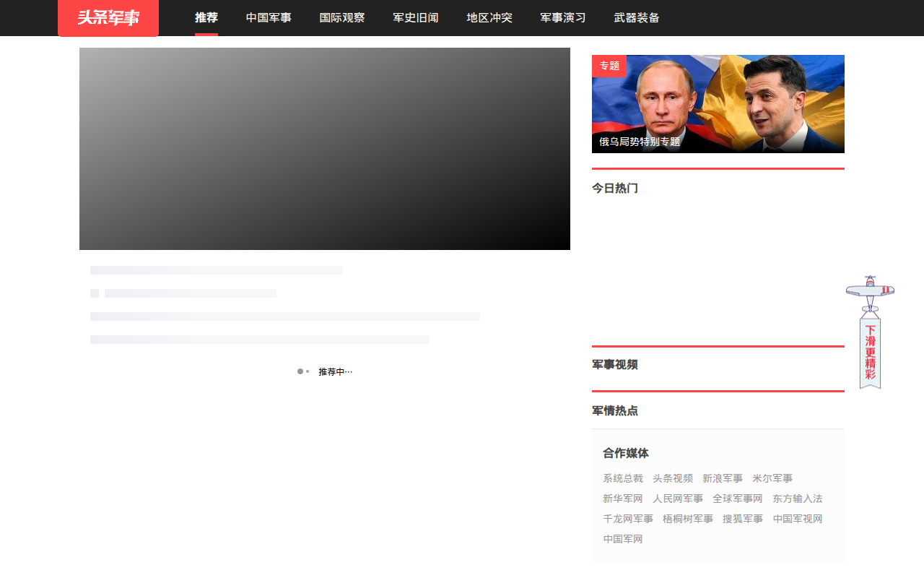Open the 中国军视网 link

point(798,519)
